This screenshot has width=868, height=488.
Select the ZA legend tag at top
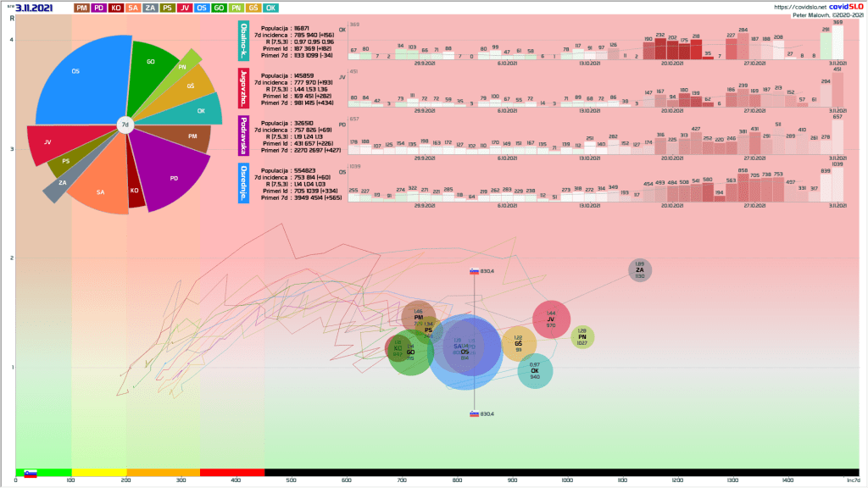[x=150, y=8]
